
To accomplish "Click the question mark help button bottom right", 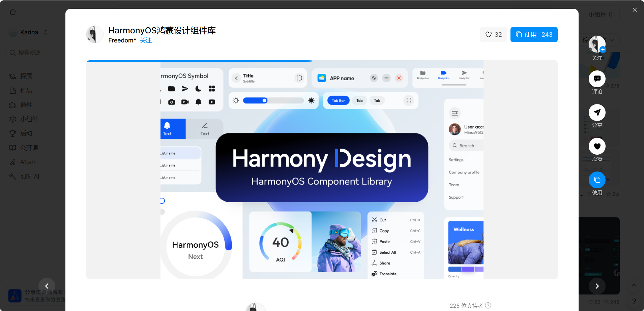I will [x=634, y=301].
